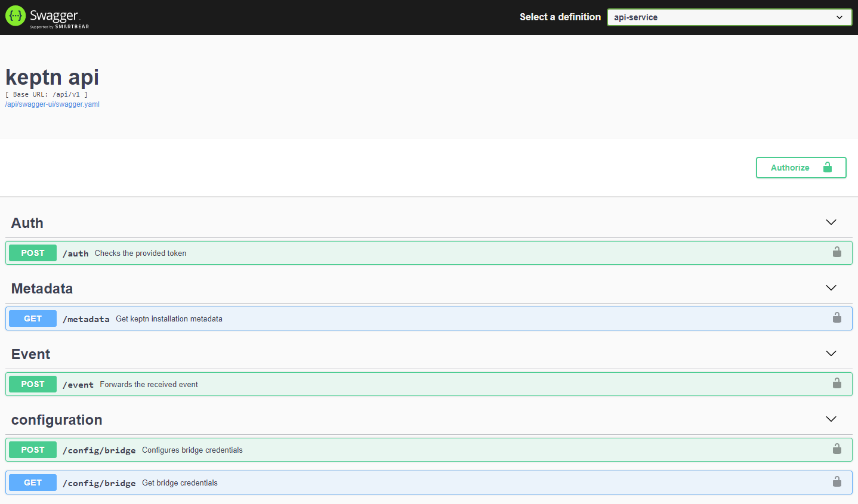The height and width of the screenshot is (504, 858).
Task: Open the /api/swagger-ui/swagger.yaml link
Action: point(53,104)
